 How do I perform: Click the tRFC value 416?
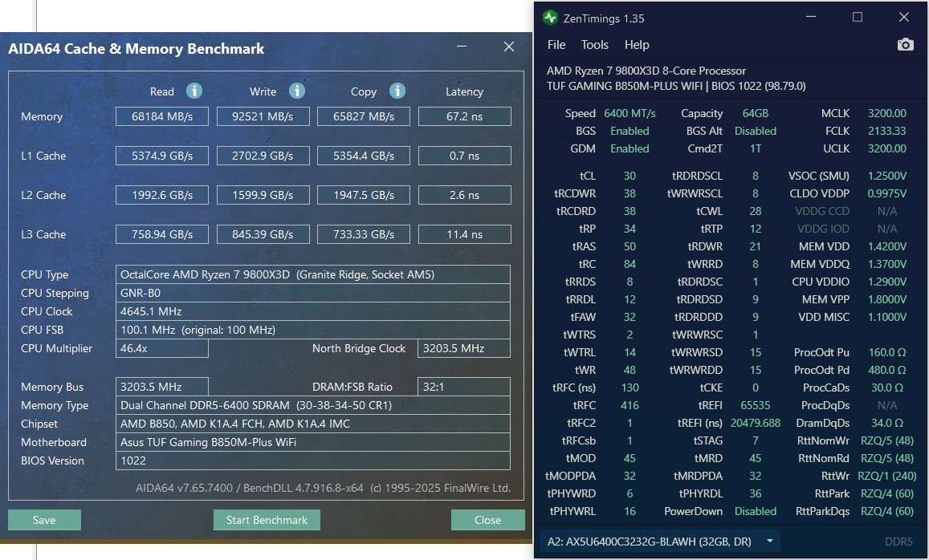(630, 405)
